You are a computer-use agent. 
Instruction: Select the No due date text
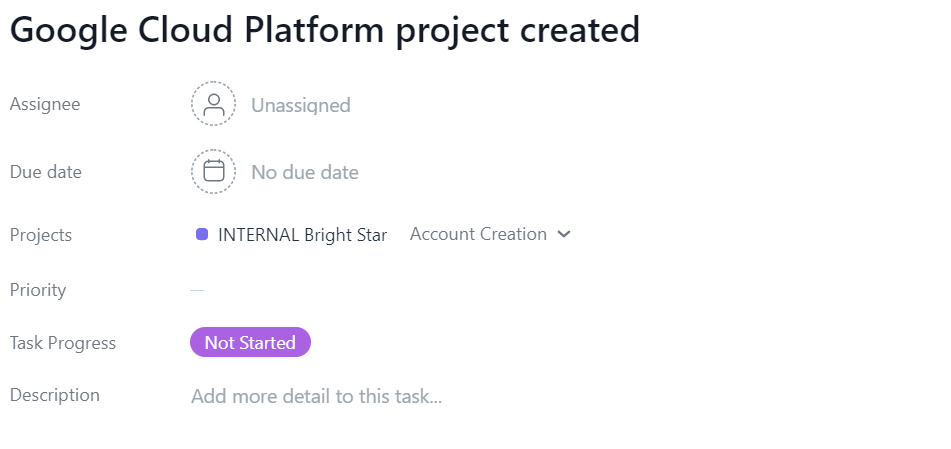[304, 172]
